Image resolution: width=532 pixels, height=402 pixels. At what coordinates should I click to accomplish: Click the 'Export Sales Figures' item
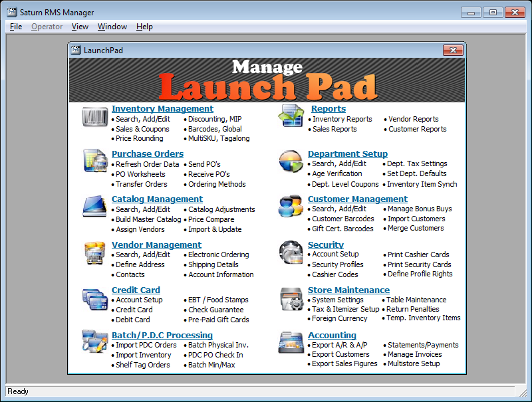click(344, 363)
